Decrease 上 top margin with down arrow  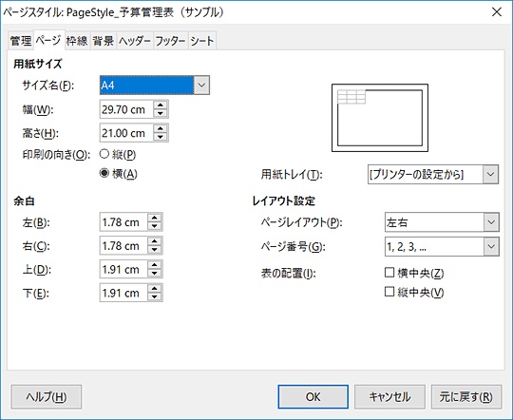pyautogui.click(x=155, y=274)
